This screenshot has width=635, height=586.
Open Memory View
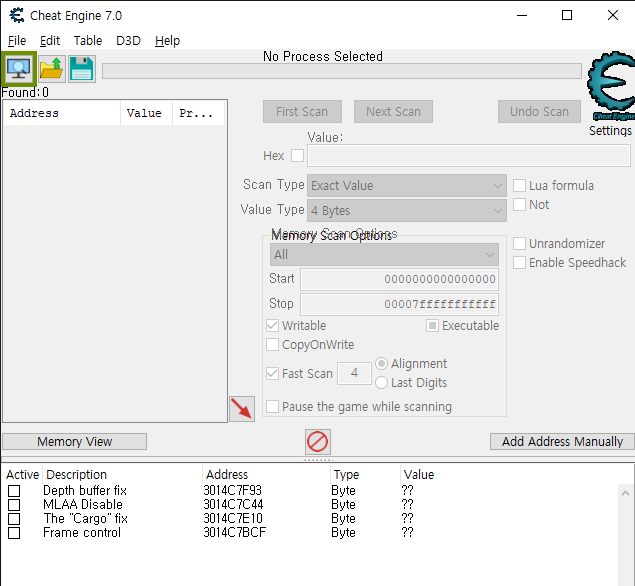(75, 441)
